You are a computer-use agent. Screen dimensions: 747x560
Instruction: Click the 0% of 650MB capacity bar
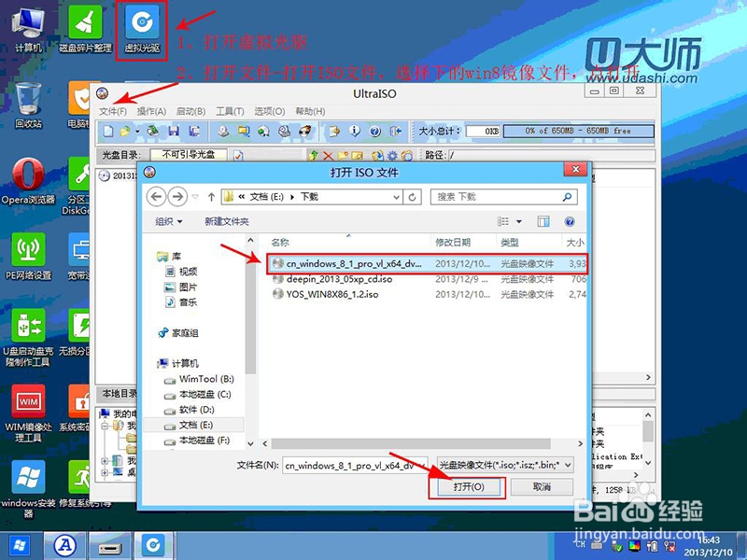point(578,131)
